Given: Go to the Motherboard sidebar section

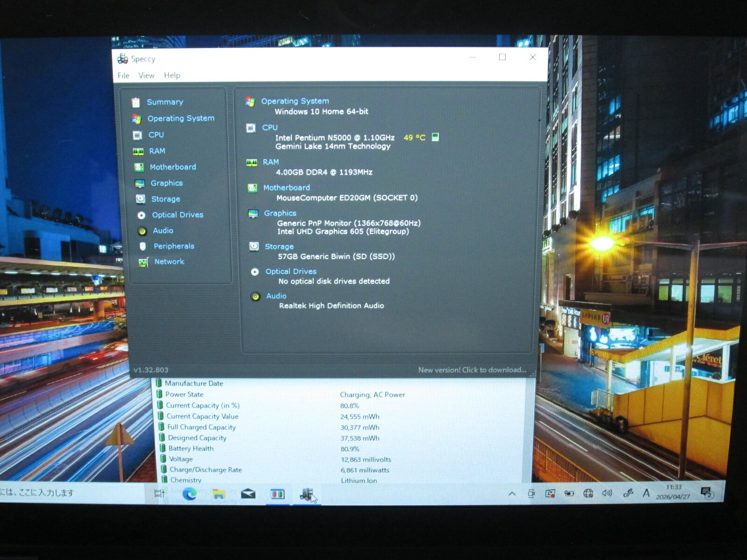Looking at the screenshot, I should [x=173, y=167].
